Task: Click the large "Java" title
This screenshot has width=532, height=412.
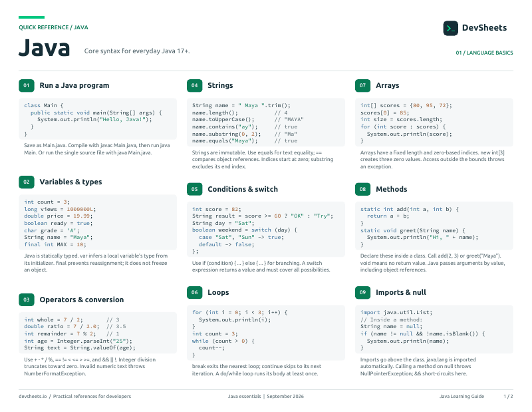Action: coord(44,47)
